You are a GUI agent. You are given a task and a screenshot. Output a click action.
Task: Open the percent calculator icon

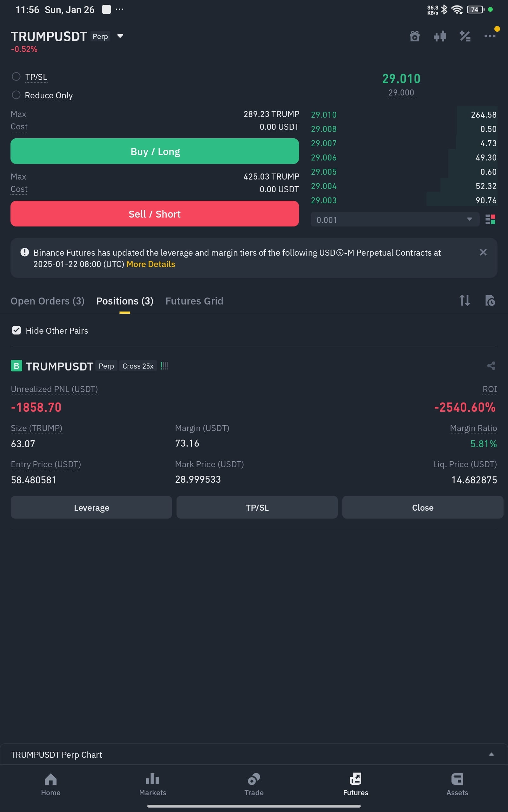pos(465,36)
